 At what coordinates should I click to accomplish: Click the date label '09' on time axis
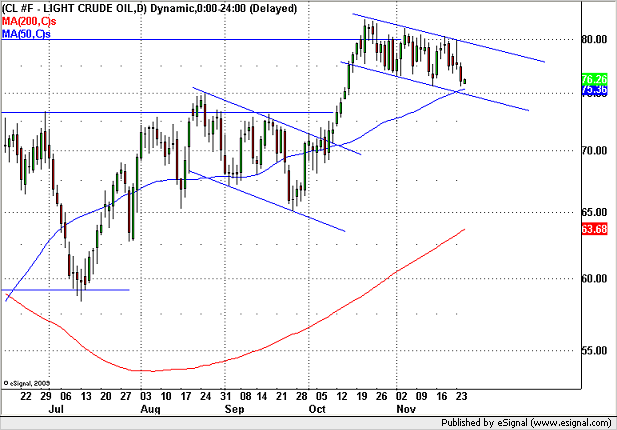tap(421, 396)
